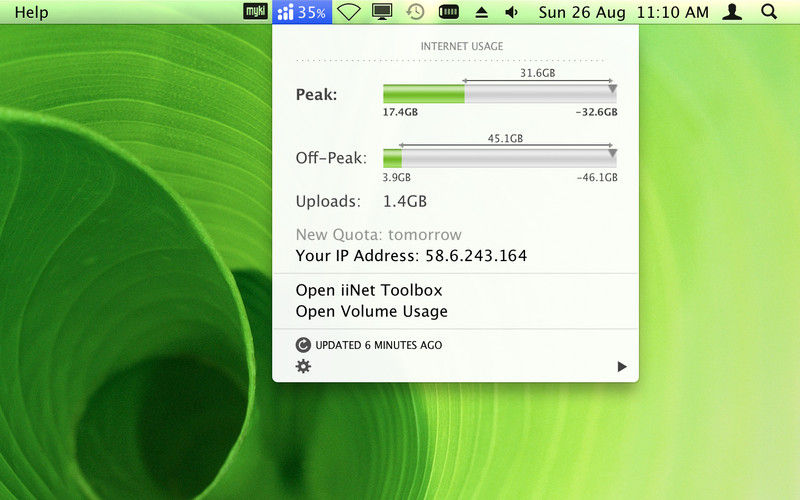Open the Wi-Fi status menu

coord(349,12)
